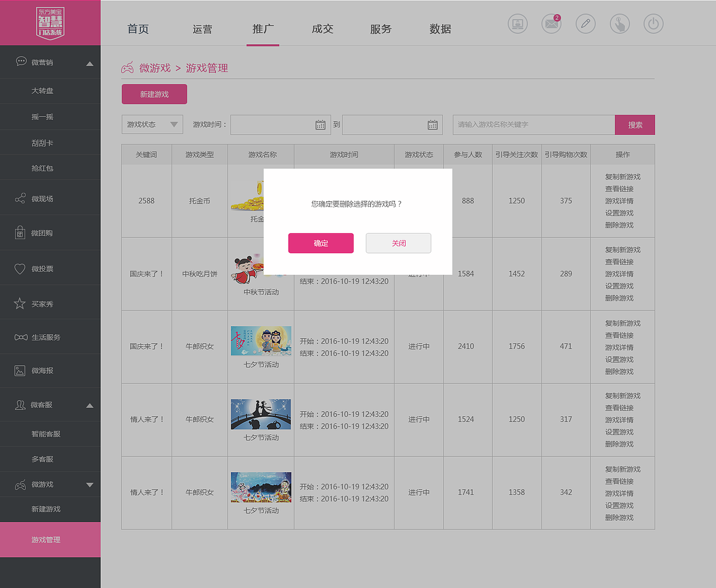The width and height of the screenshot is (716, 588).
Task: Click the start date input field
Action: [281, 125]
